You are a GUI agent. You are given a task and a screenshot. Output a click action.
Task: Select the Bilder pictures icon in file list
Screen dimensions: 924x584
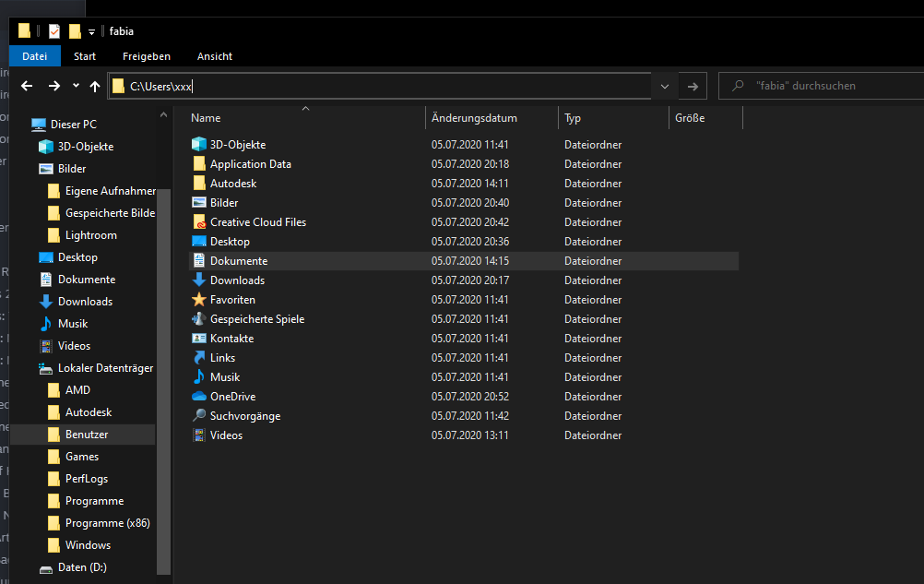coord(199,202)
